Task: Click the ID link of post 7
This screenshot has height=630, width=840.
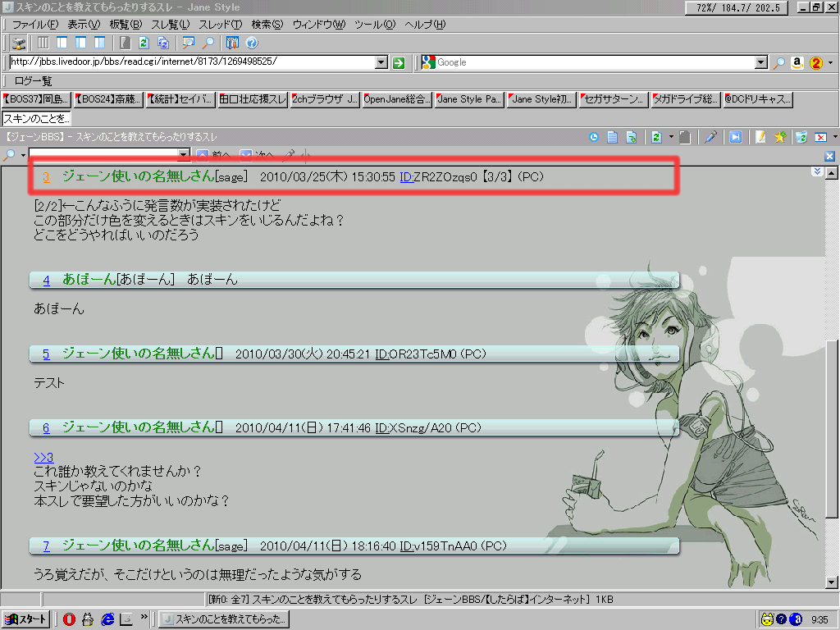Action: 407,546
